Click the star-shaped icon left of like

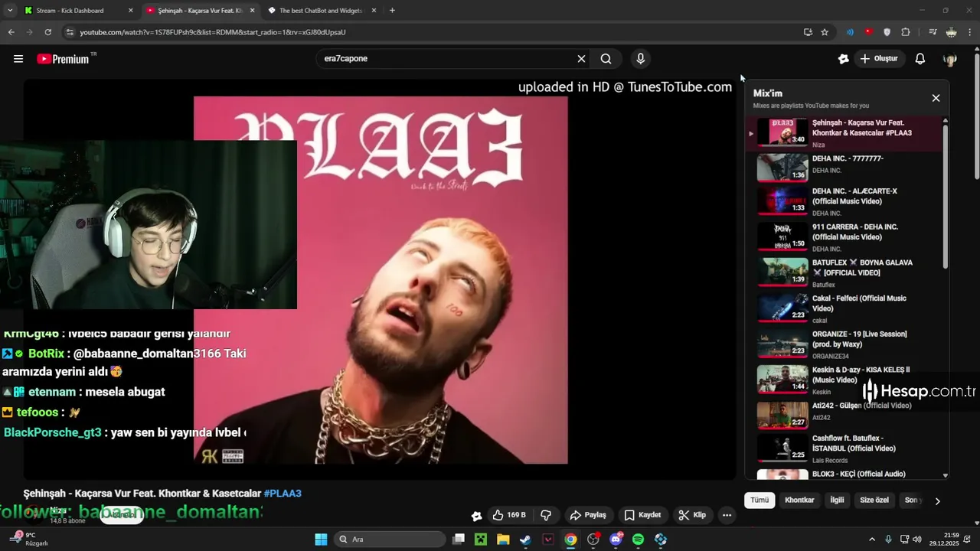click(476, 516)
